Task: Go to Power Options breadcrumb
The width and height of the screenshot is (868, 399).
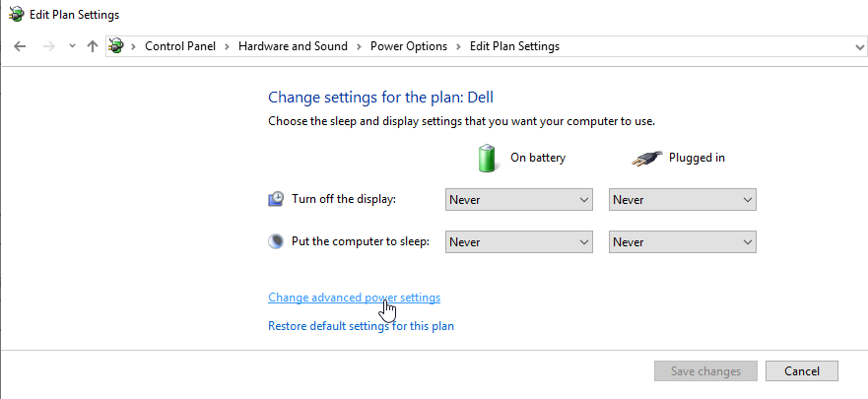Action: (x=408, y=46)
